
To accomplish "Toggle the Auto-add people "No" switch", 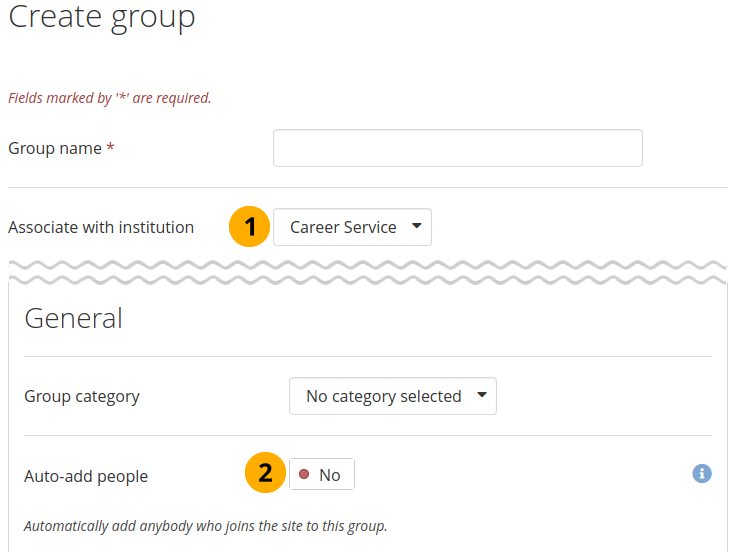I will [x=322, y=475].
